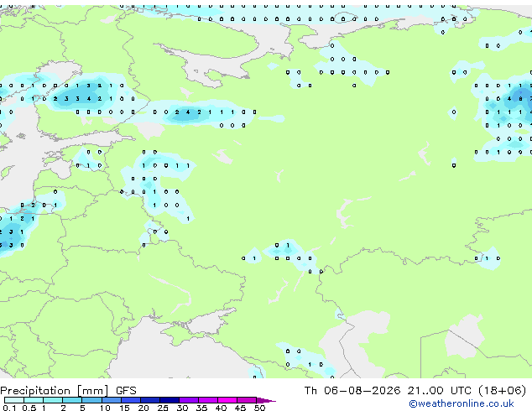Select the legend swatch between 0.1 and 0.5
Screen dimensions: 532x411
click(14, 400)
